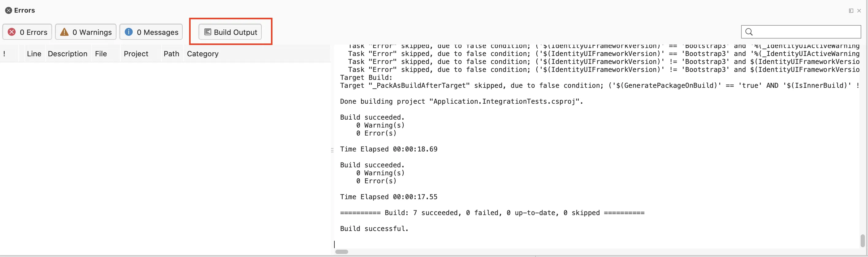Close the Errors pad
This screenshot has width=868, height=257.
pos(859,11)
